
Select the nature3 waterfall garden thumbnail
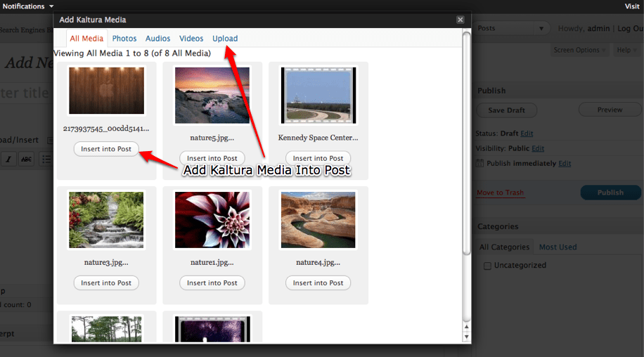click(x=106, y=219)
